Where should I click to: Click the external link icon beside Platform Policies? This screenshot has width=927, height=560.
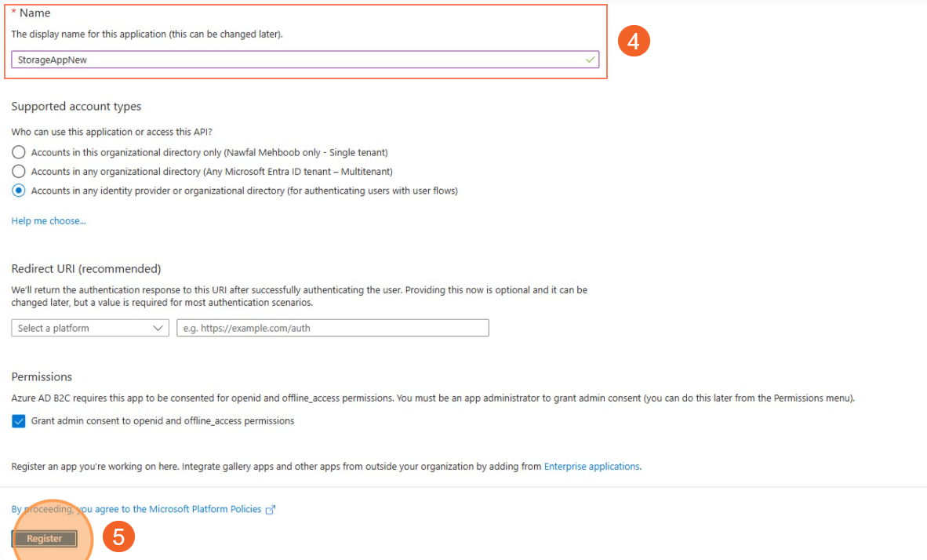point(271,510)
